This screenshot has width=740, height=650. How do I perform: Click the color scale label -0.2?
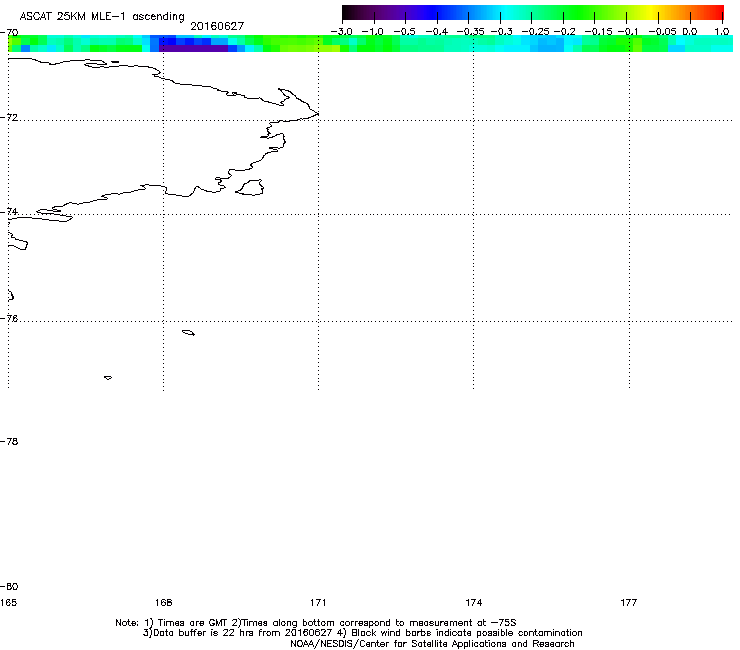pos(565,32)
